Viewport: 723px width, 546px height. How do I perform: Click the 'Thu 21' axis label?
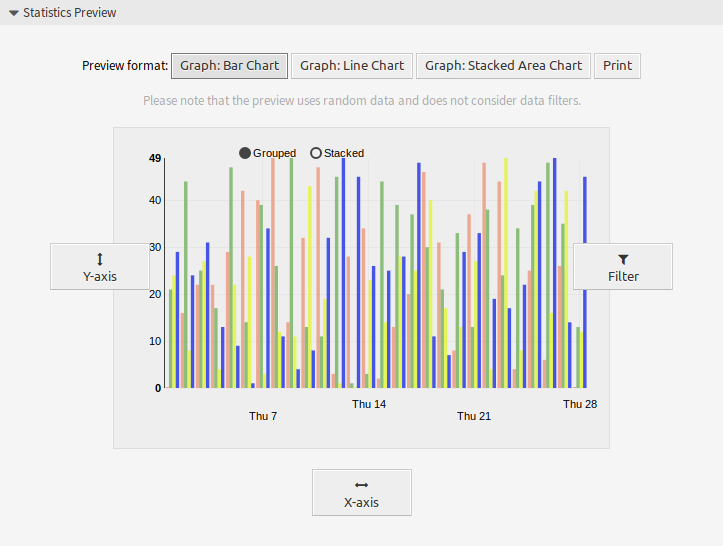point(474,416)
